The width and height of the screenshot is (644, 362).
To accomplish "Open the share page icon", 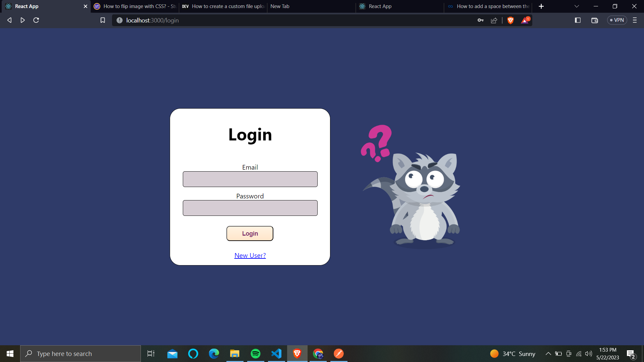I will pyautogui.click(x=494, y=20).
